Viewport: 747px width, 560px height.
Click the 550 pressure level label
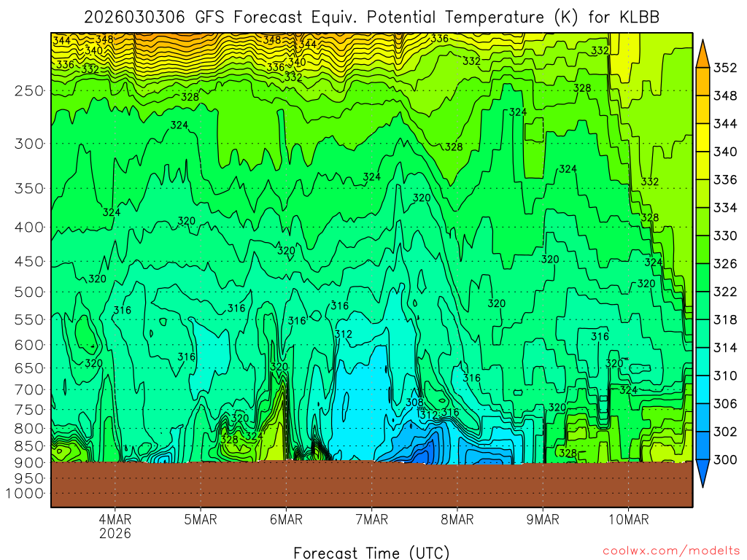point(29,319)
